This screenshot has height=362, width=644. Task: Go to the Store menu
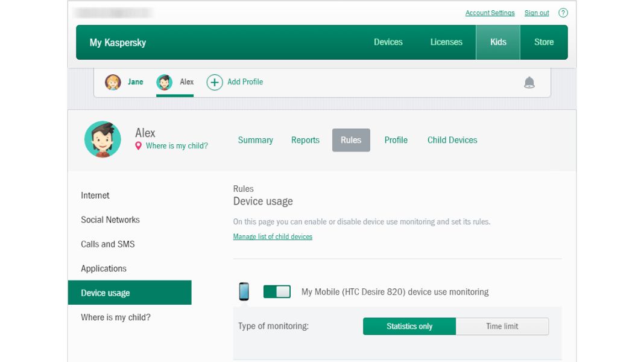[x=544, y=42]
